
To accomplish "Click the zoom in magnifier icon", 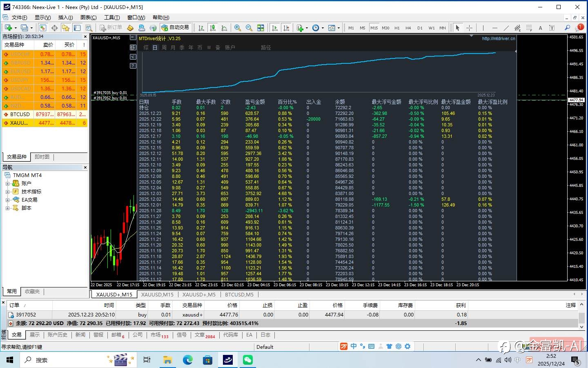I will click(237, 28).
